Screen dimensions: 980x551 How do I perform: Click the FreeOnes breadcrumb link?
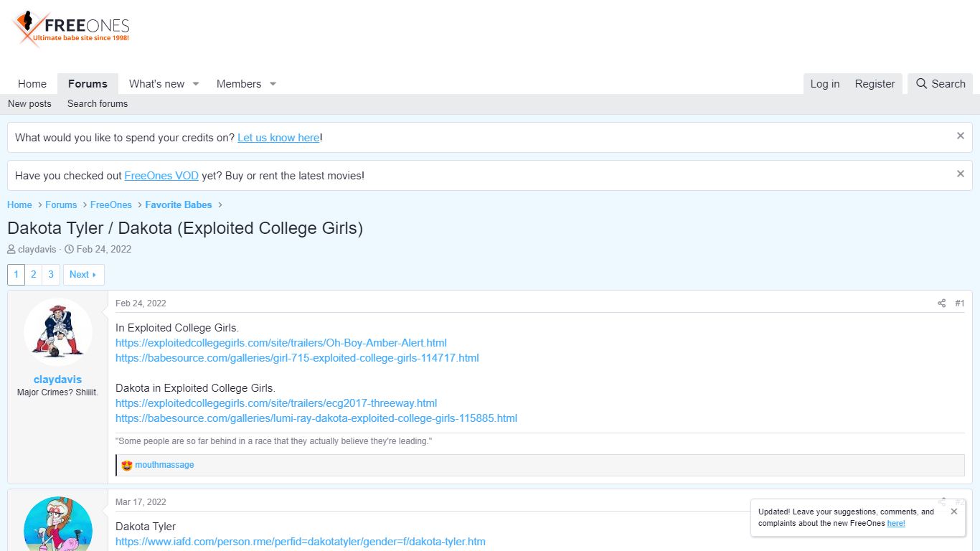[x=111, y=205]
